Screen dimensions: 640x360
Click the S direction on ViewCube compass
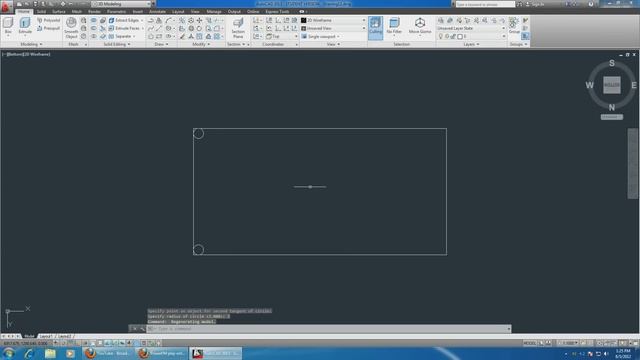611,63
